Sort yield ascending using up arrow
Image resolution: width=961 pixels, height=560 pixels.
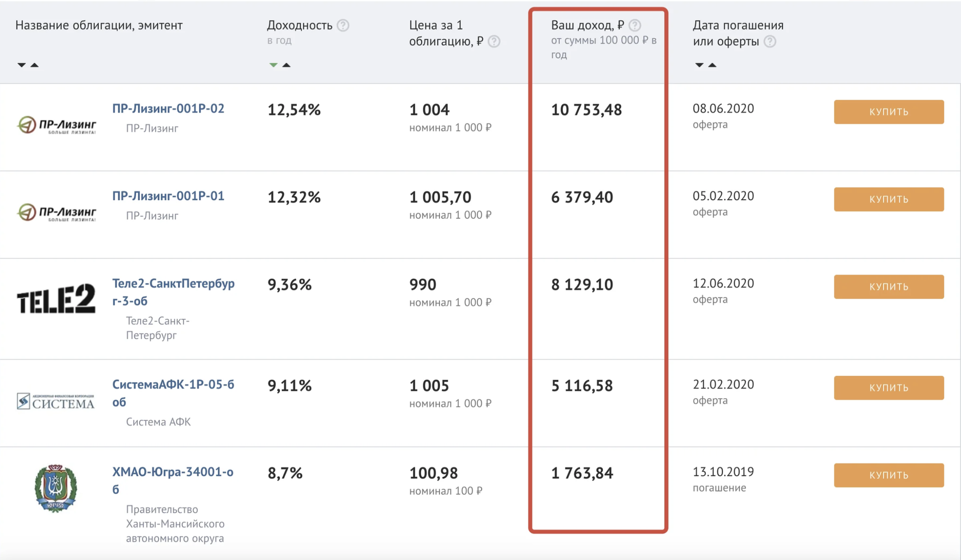287,65
